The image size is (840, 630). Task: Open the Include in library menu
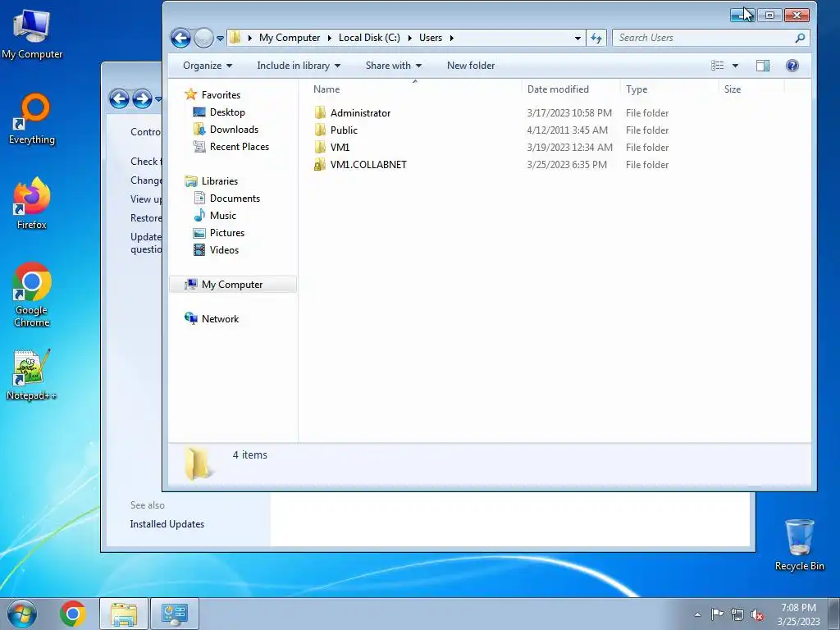299,66
